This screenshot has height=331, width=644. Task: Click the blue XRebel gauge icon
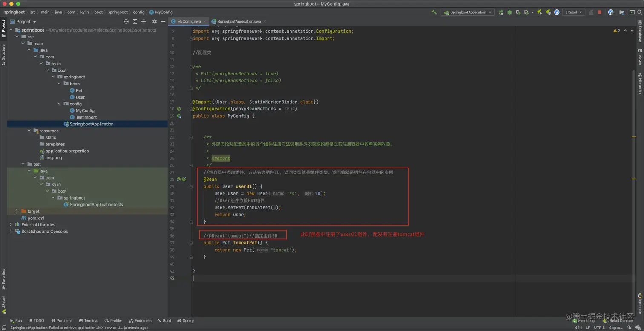click(557, 12)
